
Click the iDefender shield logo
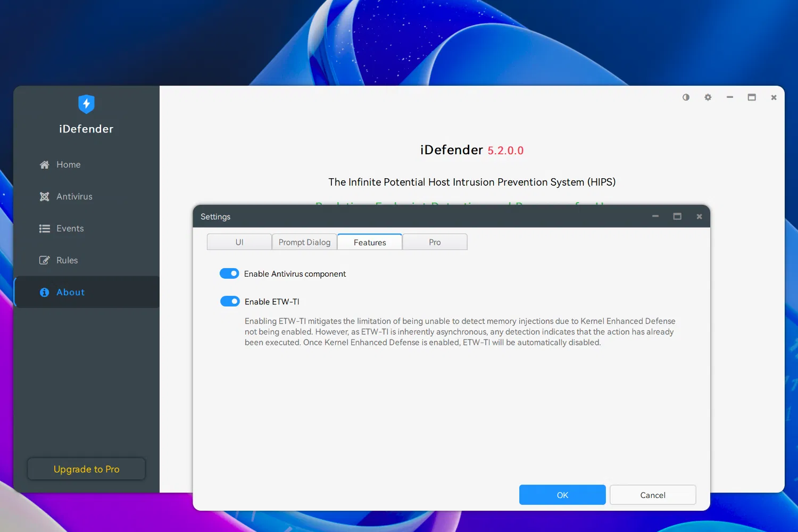click(86, 104)
